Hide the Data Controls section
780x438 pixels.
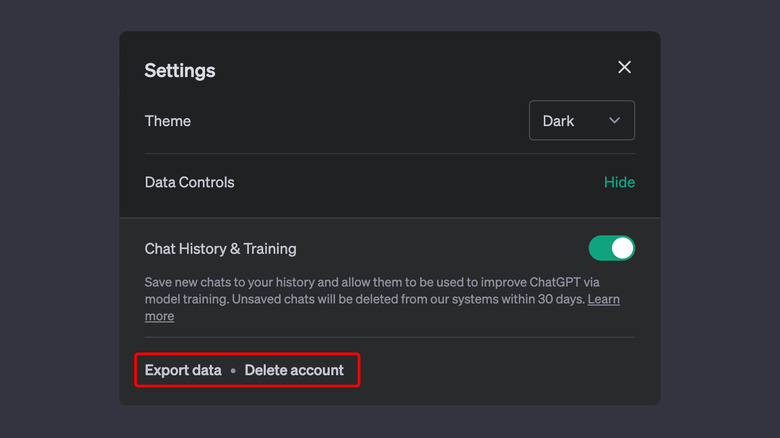coord(619,182)
